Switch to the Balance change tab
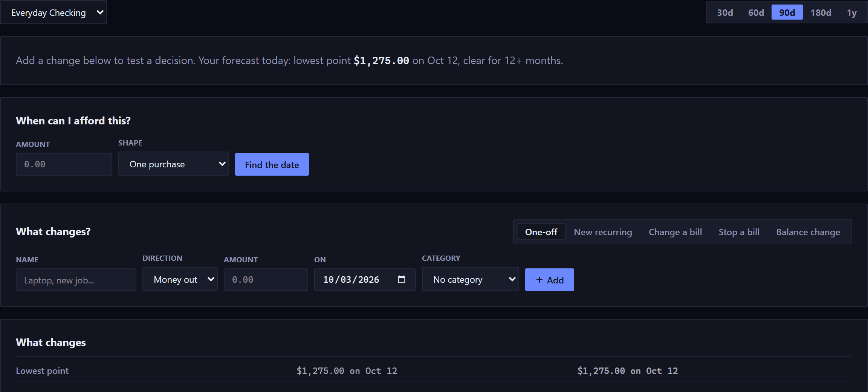 pos(808,232)
